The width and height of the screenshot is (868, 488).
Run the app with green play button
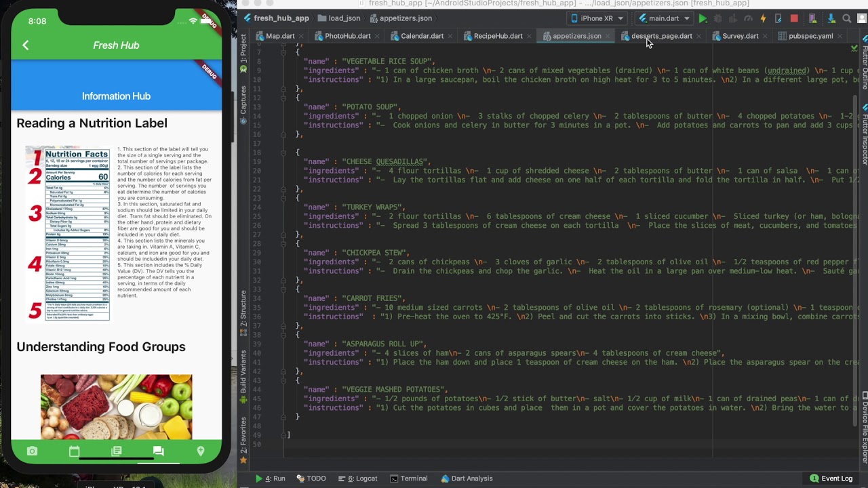tap(703, 19)
